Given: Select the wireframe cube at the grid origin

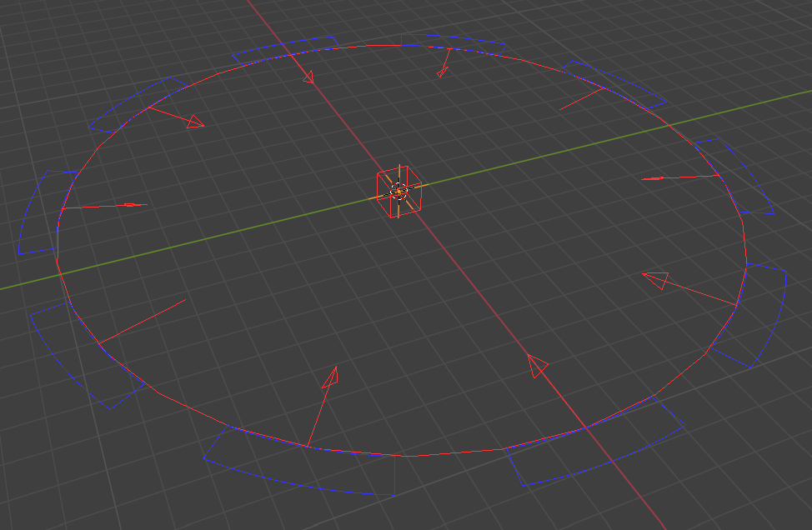Looking at the screenshot, I should [x=398, y=192].
